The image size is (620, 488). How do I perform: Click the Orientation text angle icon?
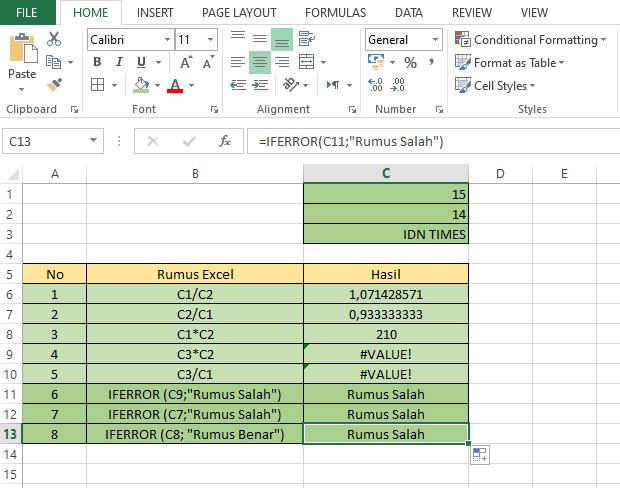291,85
